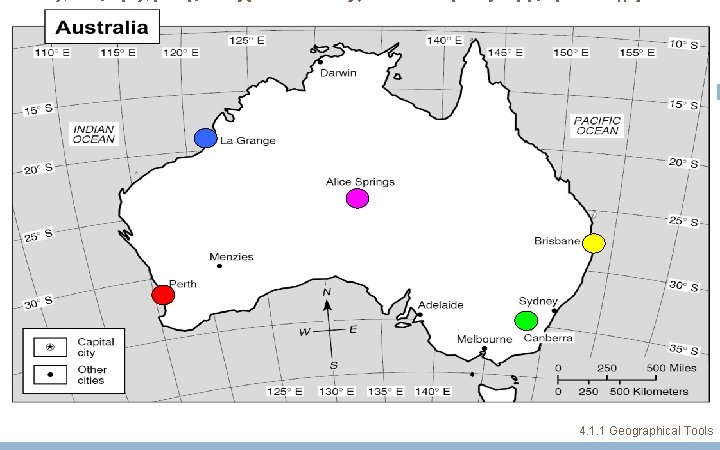Click the 150° E longitude label
This screenshot has width=720, height=450.
coord(571,53)
